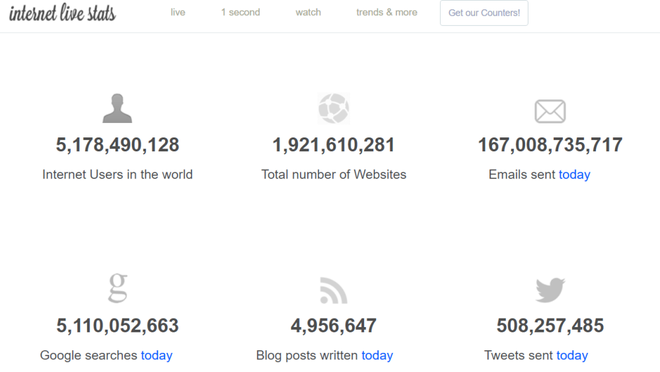This screenshot has width=660, height=372.
Task: Click the internet live stats logo
Action: point(62,13)
